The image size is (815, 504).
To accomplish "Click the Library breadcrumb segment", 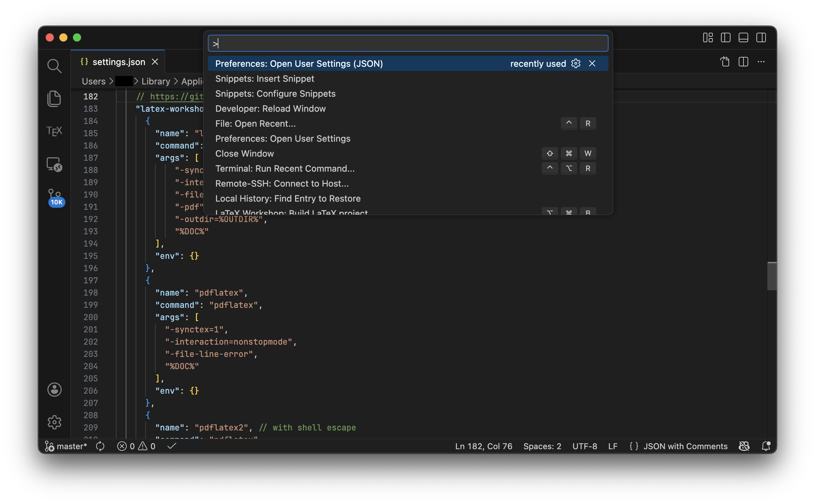I will [156, 81].
